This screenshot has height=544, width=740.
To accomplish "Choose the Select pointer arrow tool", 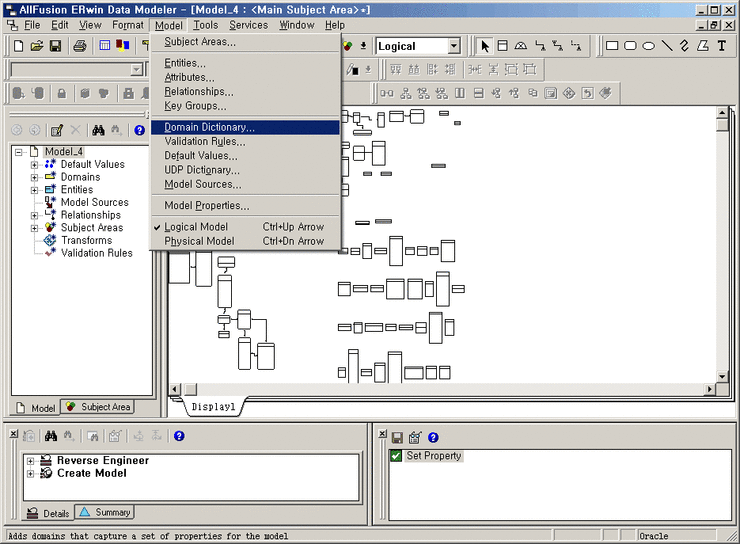I will (485, 46).
